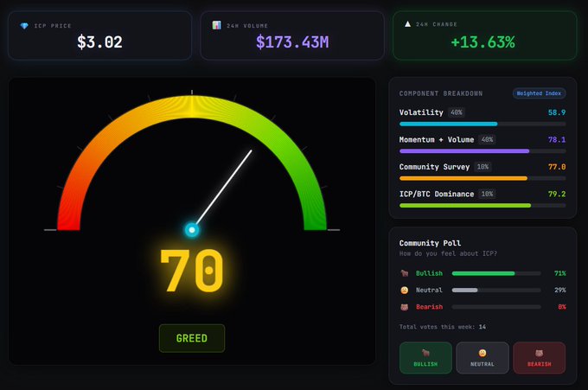The height and width of the screenshot is (390, 588).
Task: Click the Neutral gray poll bar
Action: pyautogui.click(x=465, y=291)
